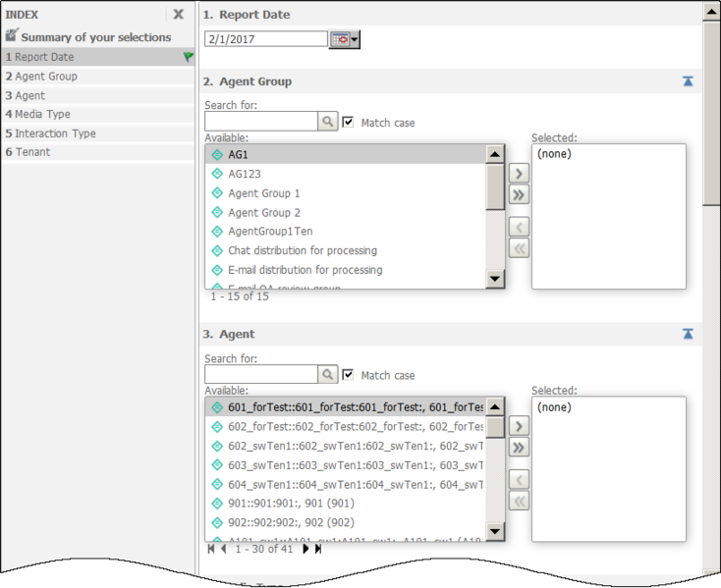Open Summary of your selections
The image size is (721, 588).
click(x=95, y=37)
